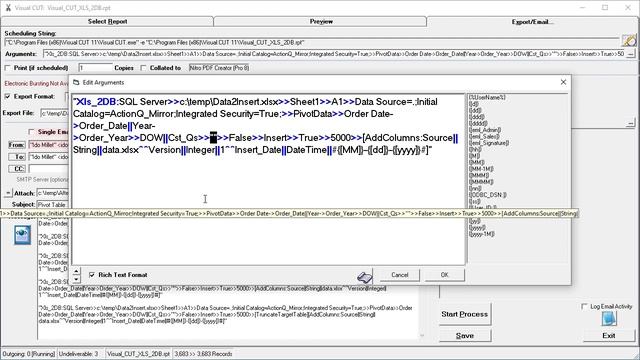Screen dimensions: 640x360
Task: Click the Nitro PDF Creator printer field
Action: (x=220, y=68)
